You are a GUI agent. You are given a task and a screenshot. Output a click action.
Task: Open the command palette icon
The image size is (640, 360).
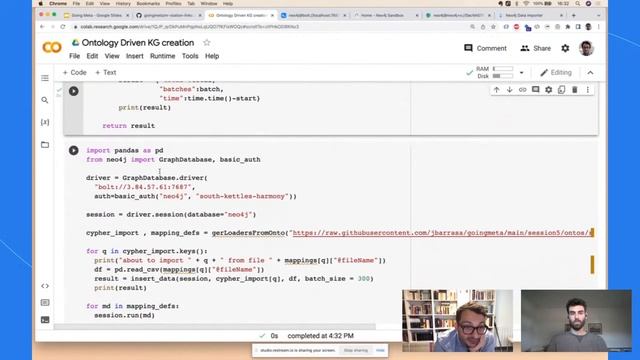45,302
